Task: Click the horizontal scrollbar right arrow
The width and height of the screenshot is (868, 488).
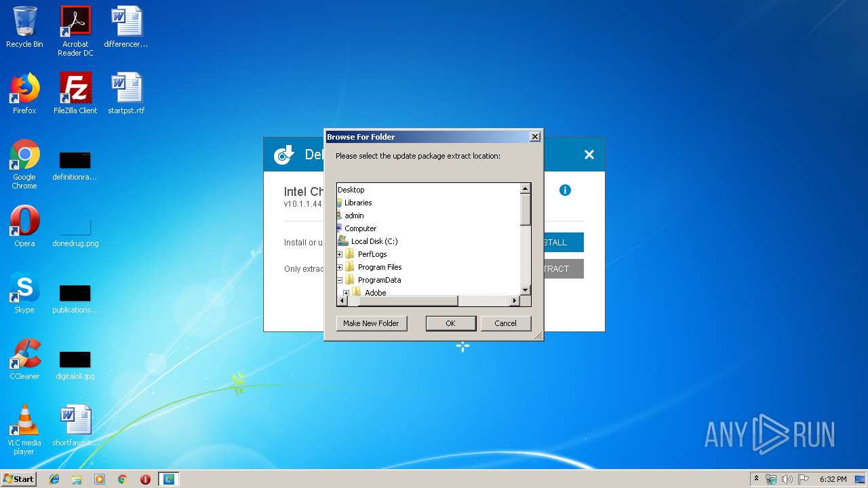Action: 515,300
